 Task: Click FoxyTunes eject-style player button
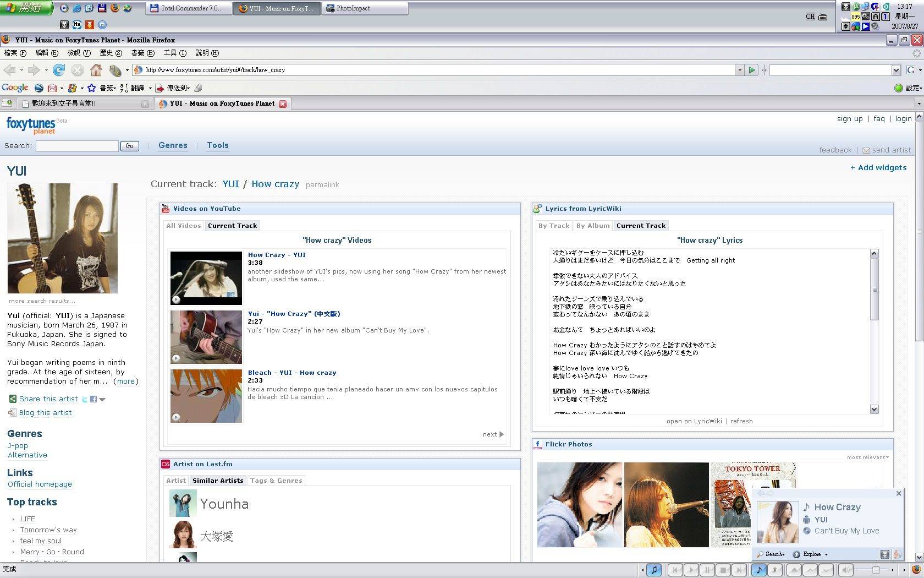(794, 570)
